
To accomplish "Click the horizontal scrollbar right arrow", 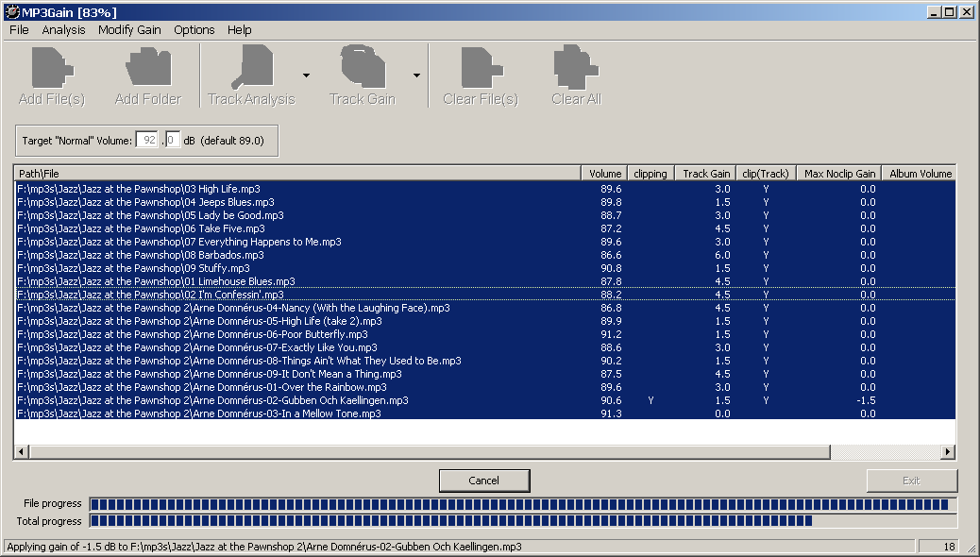I will (948, 451).
